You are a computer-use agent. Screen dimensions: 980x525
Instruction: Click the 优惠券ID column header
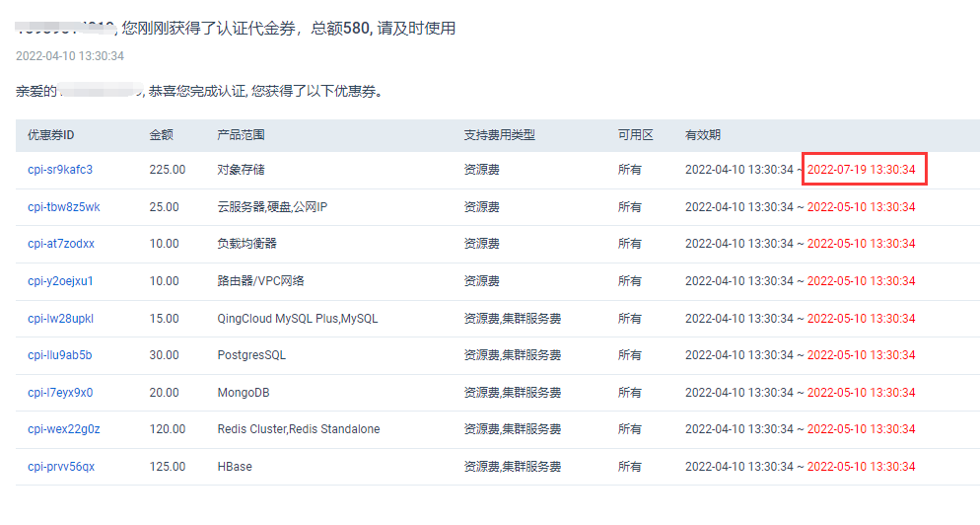[x=51, y=135]
